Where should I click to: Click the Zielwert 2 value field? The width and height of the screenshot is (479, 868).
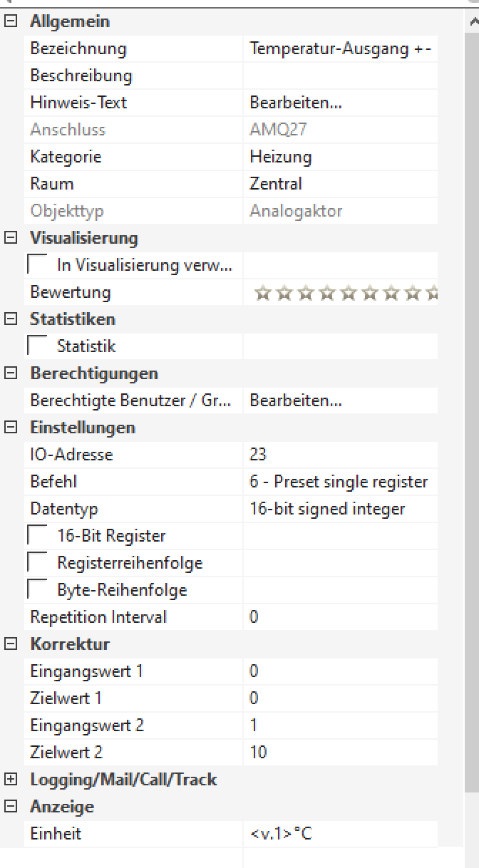tap(339, 753)
